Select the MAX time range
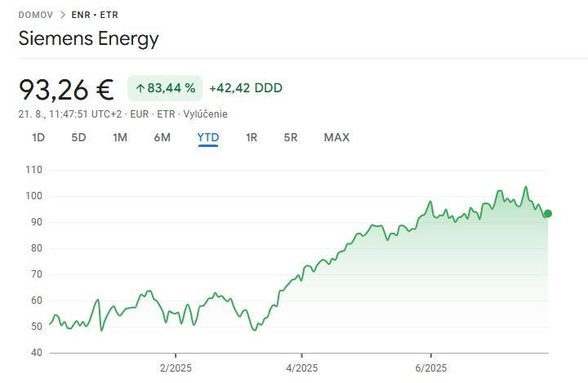The image size is (588, 383). coord(336,137)
